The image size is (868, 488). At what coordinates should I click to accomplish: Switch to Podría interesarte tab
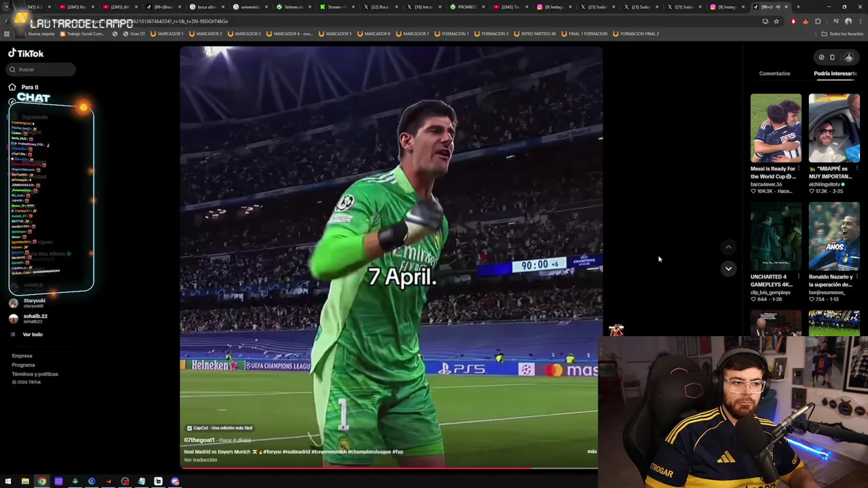[x=835, y=73]
